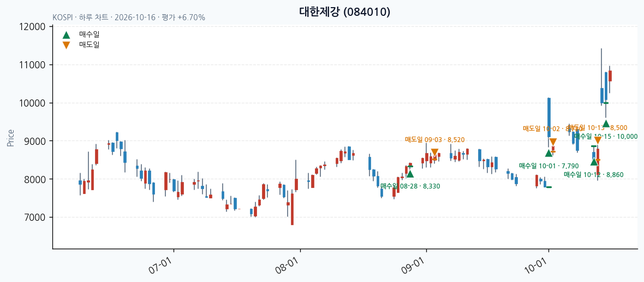Viewport: 644px width, 282px height.
Task: Click the green 매수일 legend triangle
Action: [66, 35]
